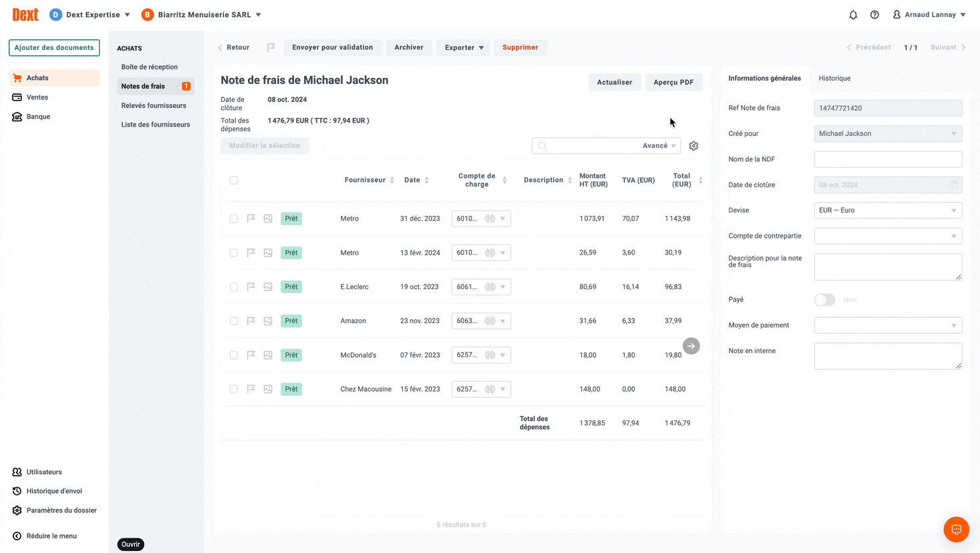This screenshot has height=553, width=980.
Task: Tick checkbox for McDonald's row
Action: [234, 355]
